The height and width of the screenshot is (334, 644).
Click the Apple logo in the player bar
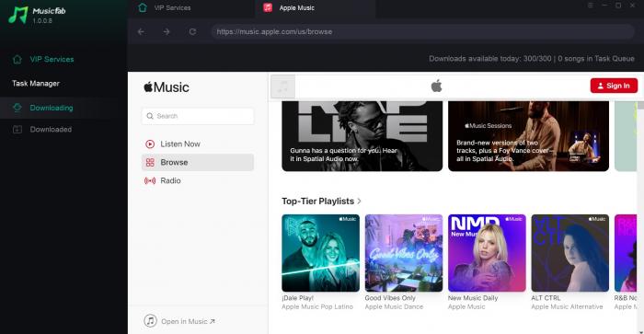coord(436,86)
